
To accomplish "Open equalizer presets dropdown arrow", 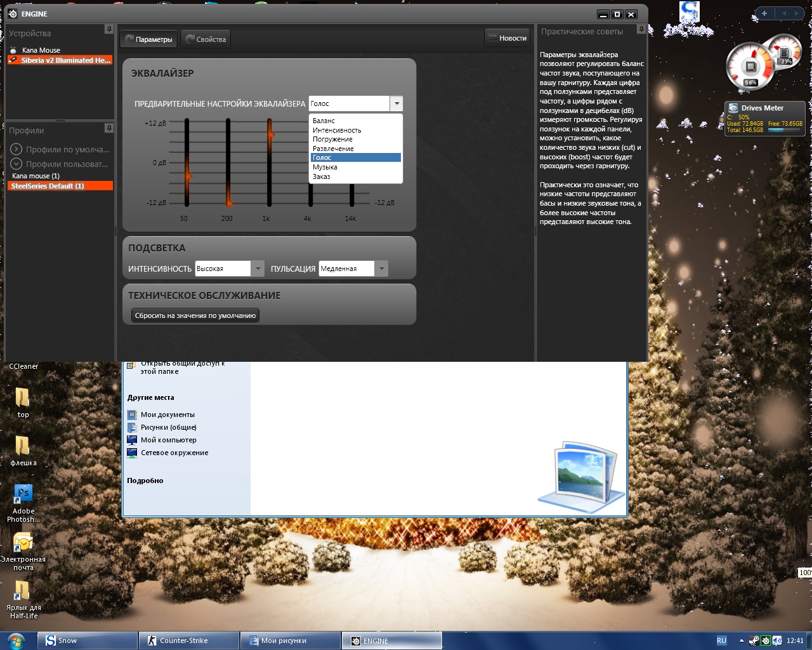I will (x=396, y=103).
